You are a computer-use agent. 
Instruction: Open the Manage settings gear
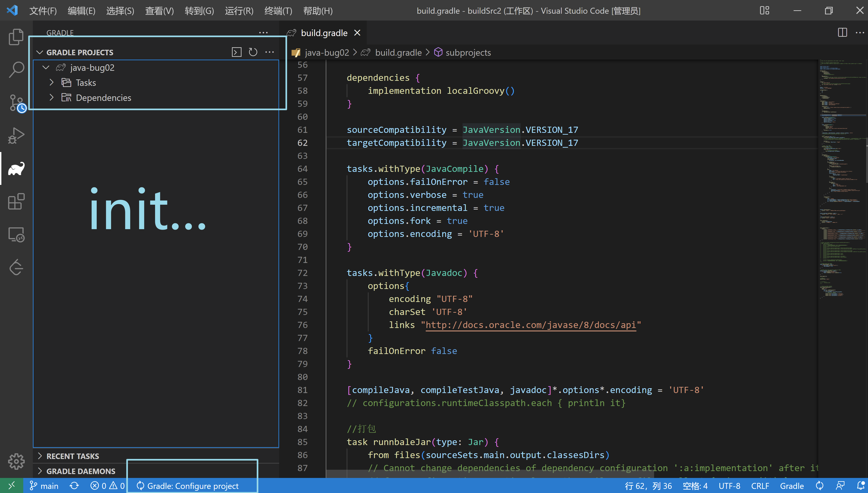(16, 461)
